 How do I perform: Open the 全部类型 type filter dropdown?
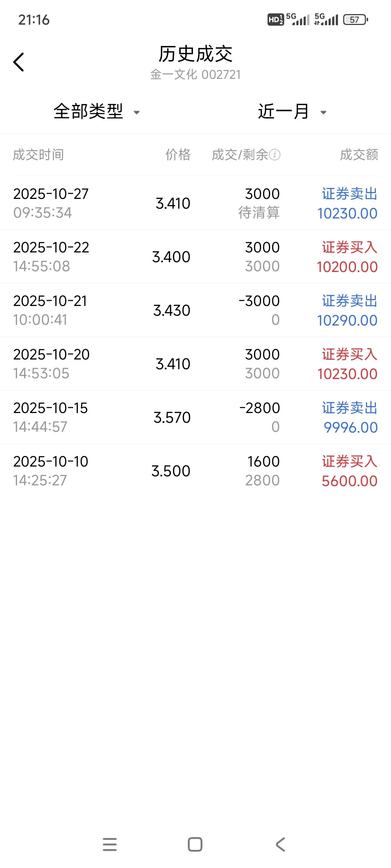click(89, 111)
